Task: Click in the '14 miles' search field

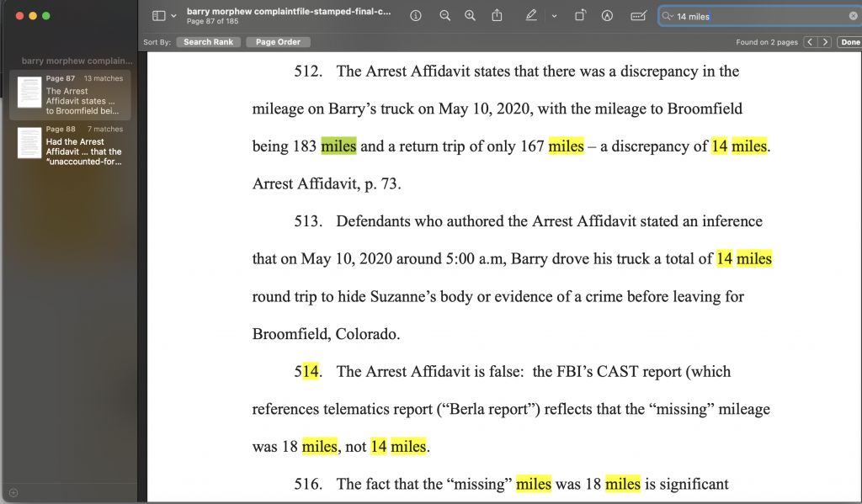Action: point(758,17)
